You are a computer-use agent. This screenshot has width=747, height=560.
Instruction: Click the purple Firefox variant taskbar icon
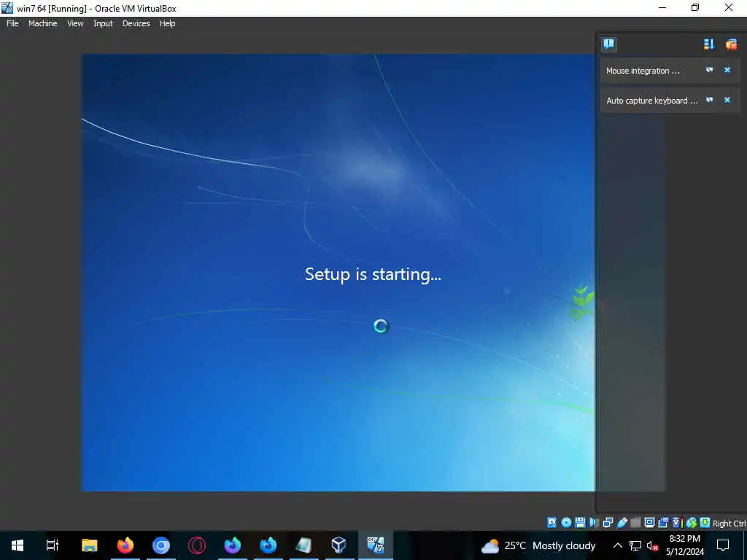(233, 545)
